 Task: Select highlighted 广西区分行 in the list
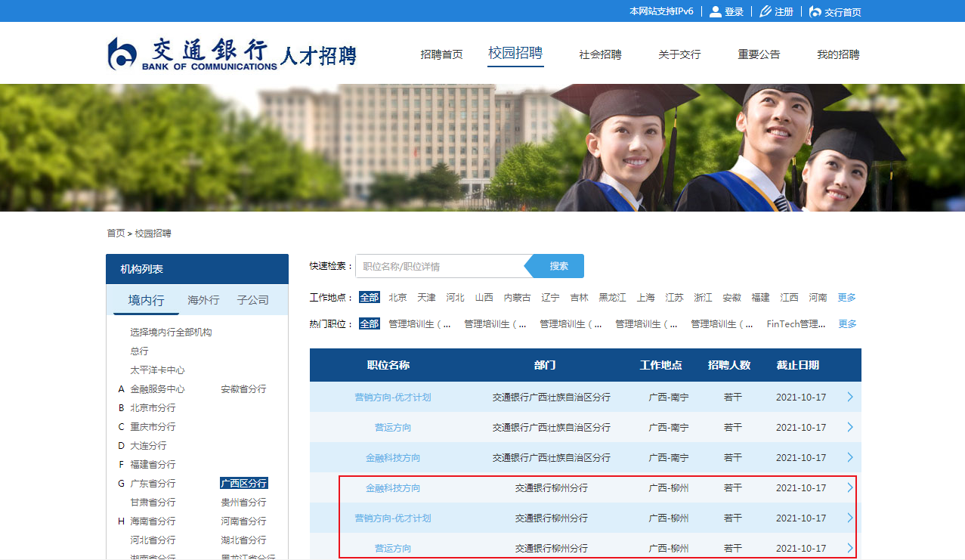[x=244, y=484]
